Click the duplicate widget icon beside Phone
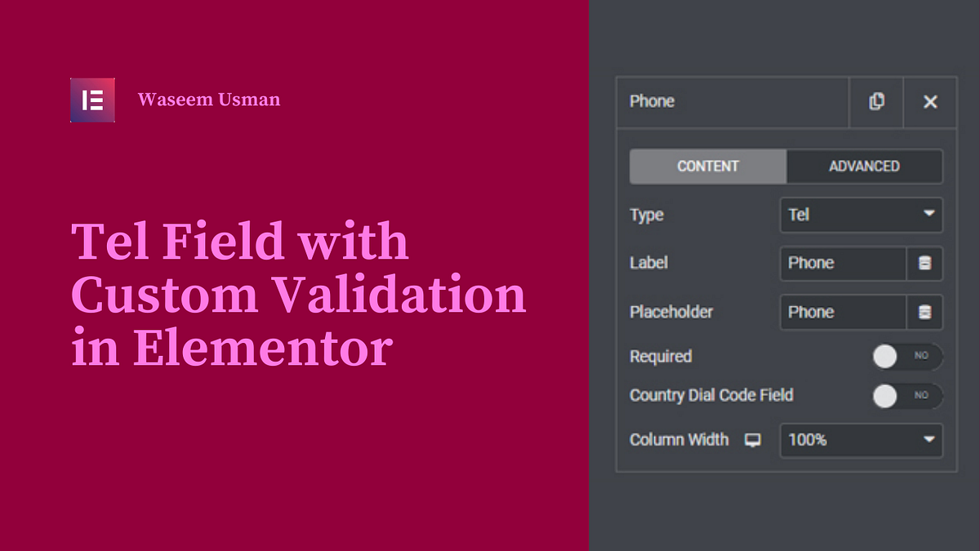 click(876, 102)
